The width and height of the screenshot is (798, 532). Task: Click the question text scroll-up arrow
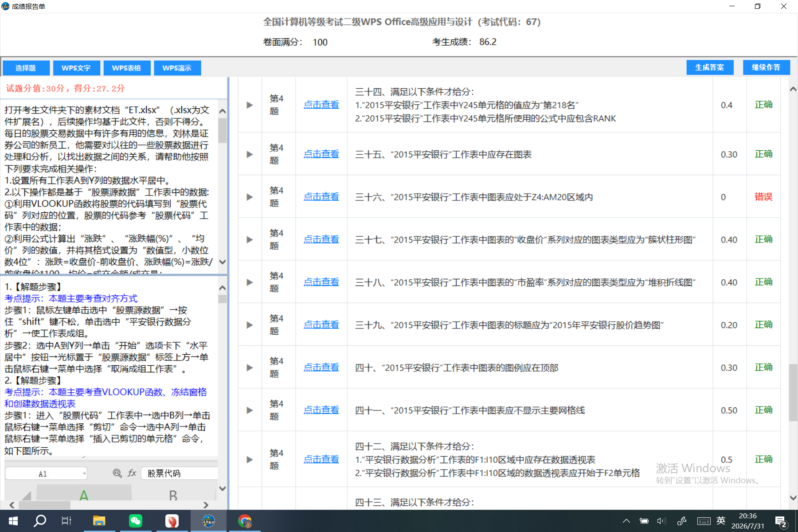[223, 111]
